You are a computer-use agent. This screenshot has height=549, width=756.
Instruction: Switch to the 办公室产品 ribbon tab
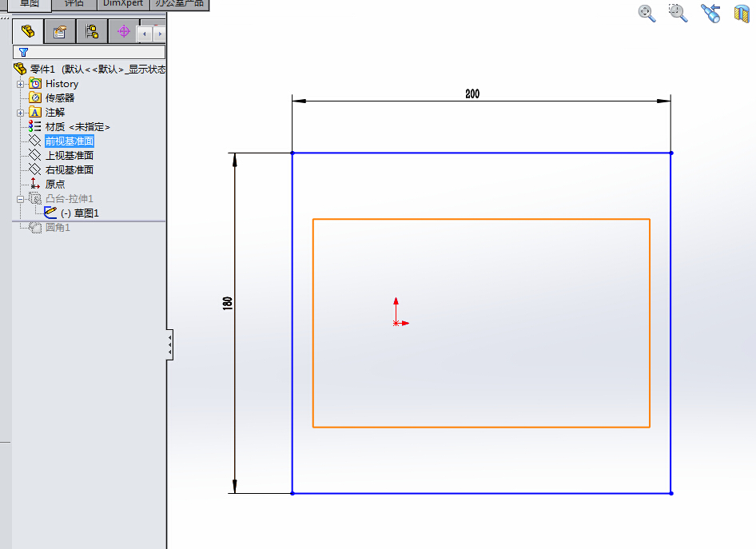coord(179,4)
